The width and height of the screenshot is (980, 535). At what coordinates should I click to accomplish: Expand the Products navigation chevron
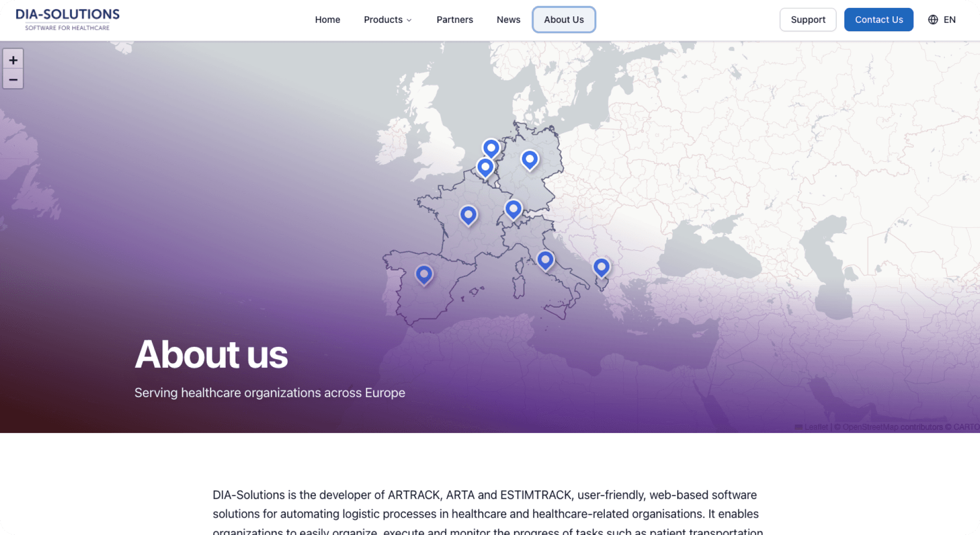(409, 20)
